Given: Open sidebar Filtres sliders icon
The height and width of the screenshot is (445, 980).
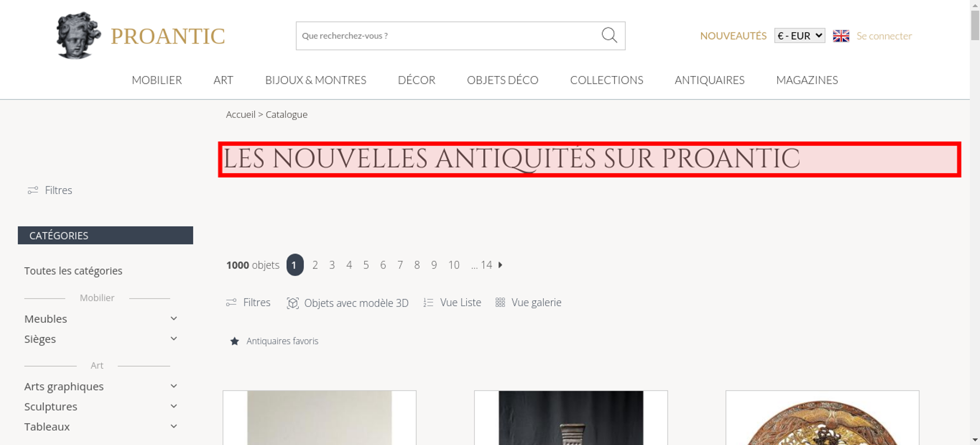Looking at the screenshot, I should (33, 190).
